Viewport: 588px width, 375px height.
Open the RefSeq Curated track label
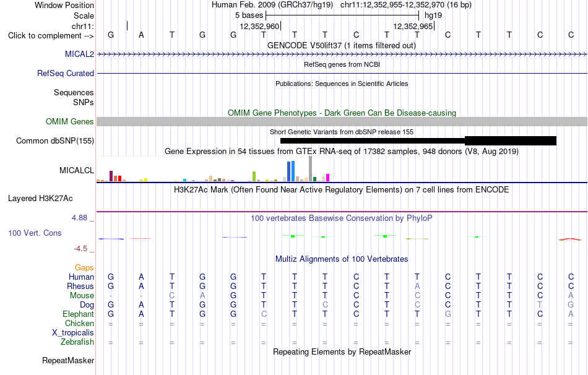click(66, 74)
